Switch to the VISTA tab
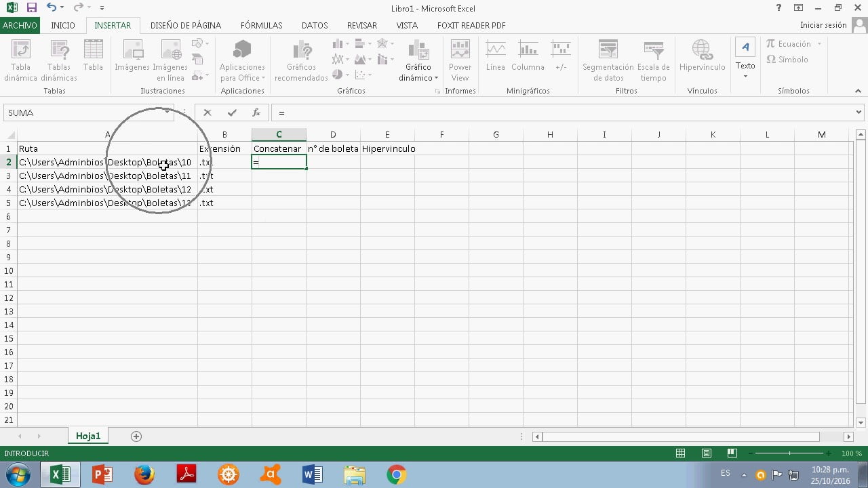 tap(407, 26)
